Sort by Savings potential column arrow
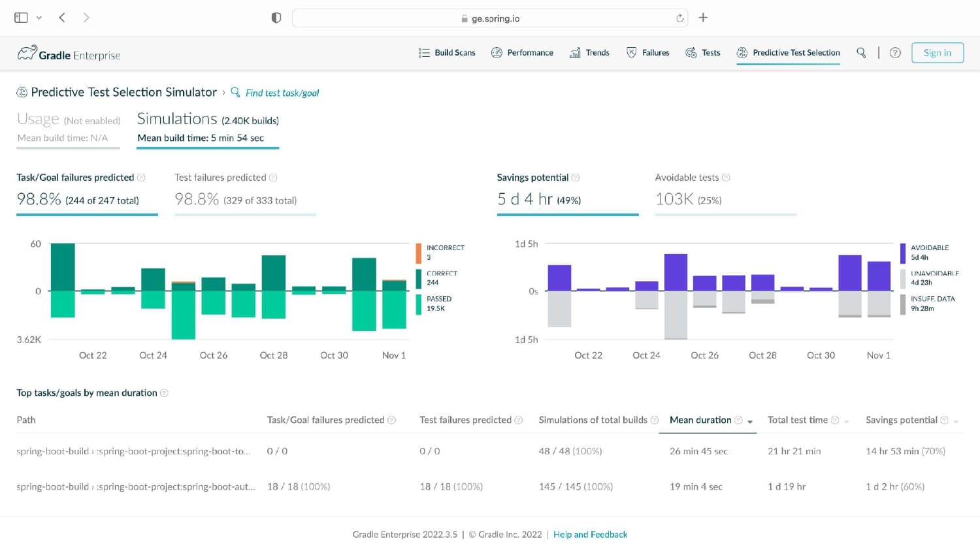980x551 pixels. coord(956,422)
